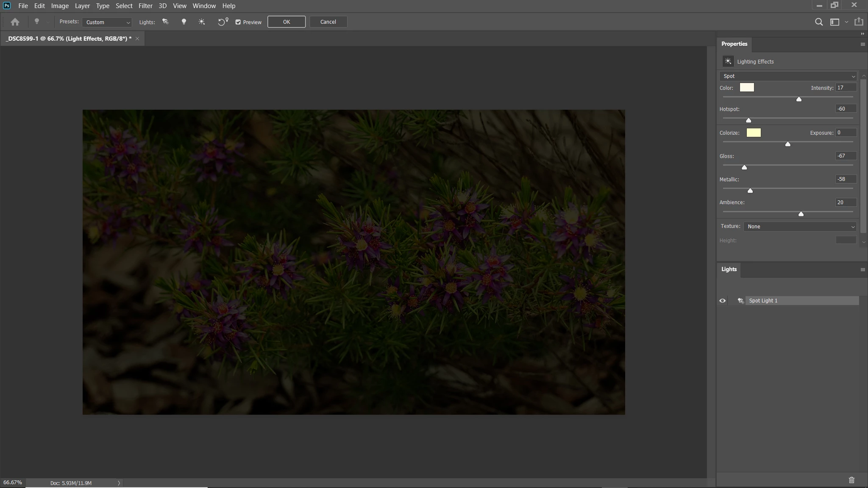The height and width of the screenshot is (488, 868).
Task: Go to the Home screen icon
Action: point(15,22)
